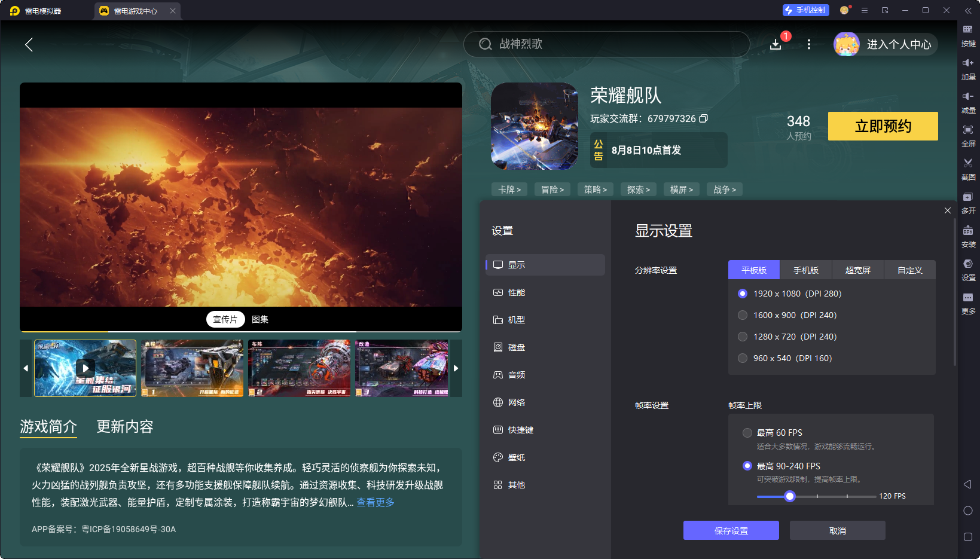Collapse the sidebar with double-arrow icon
980x559 pixels.
coord(968,10)
